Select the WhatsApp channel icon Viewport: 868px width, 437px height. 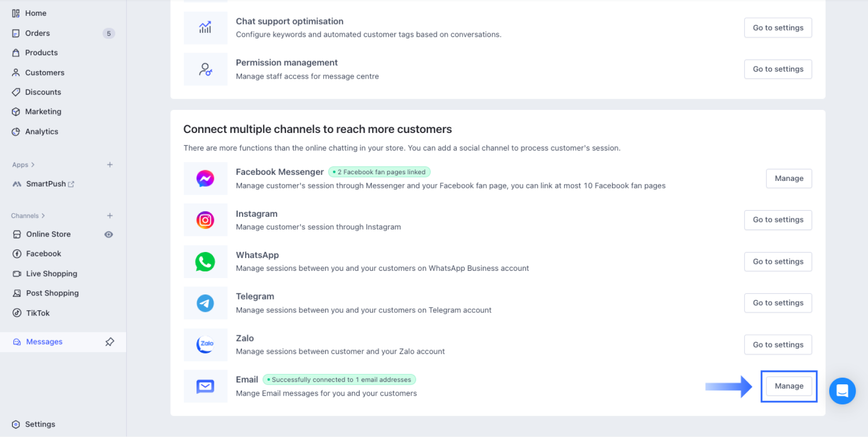coord(205,262)
